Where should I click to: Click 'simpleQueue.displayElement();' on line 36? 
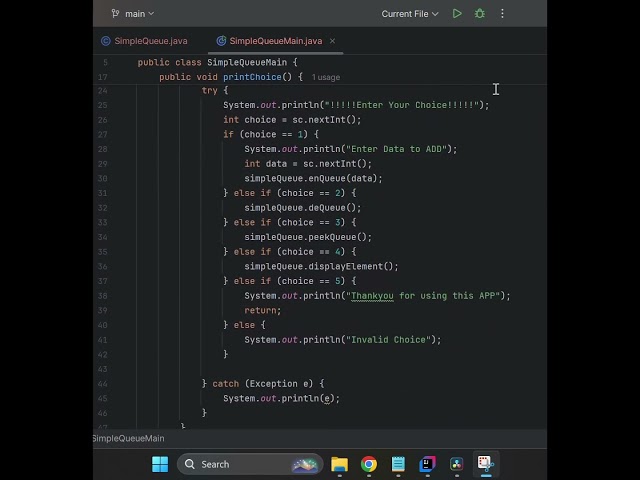(x=321, y=267)
